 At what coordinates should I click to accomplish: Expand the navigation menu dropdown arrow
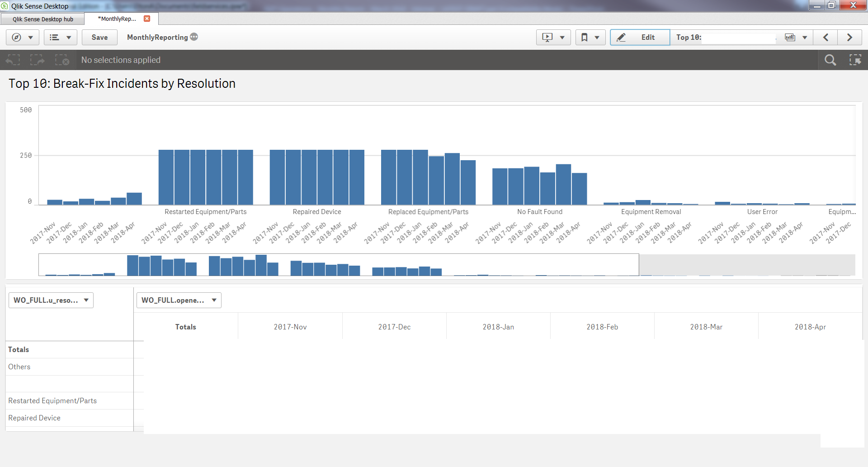pos(31,38)
